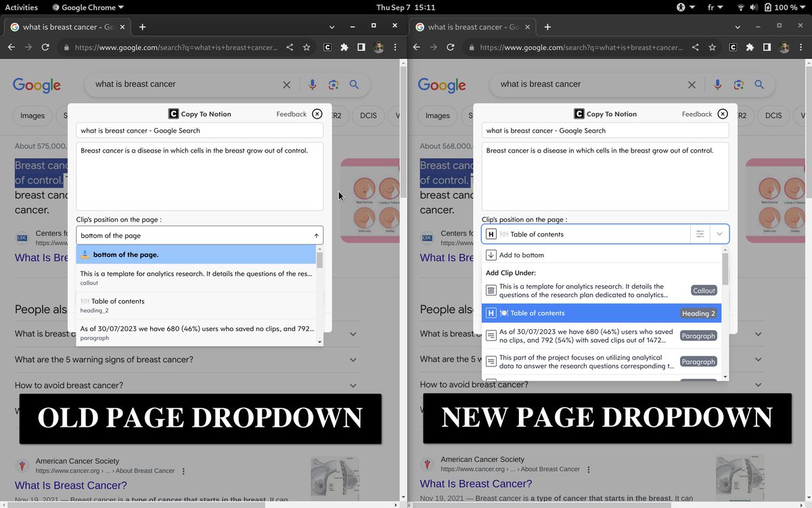The width and height of the screenshot is (812, 508).
Task: Click search magnifier in right Google page
Action: [x=759, y=85]
